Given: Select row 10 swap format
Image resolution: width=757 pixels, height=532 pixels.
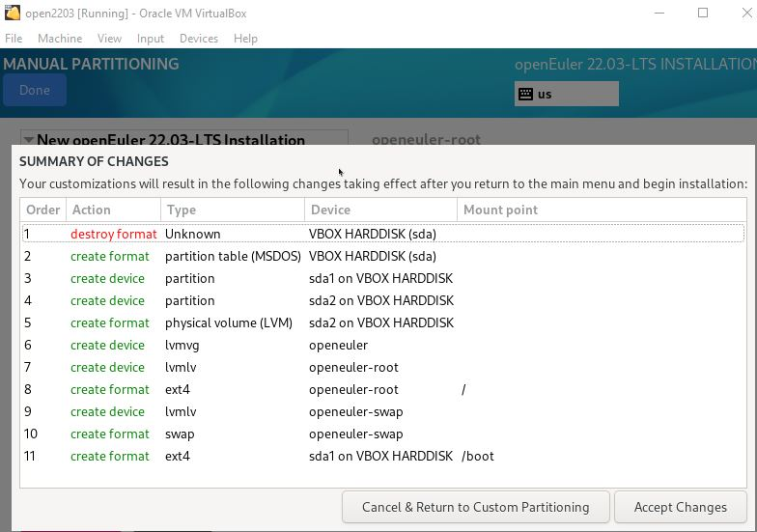Looking at the screenshot, I should (382, 434).
